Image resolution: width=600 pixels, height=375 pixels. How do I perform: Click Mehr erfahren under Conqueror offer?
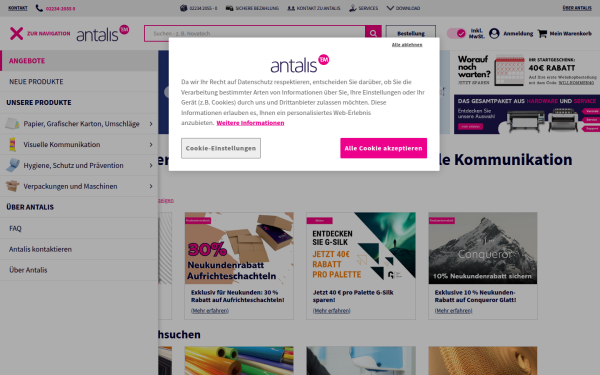tap(453, 311)
